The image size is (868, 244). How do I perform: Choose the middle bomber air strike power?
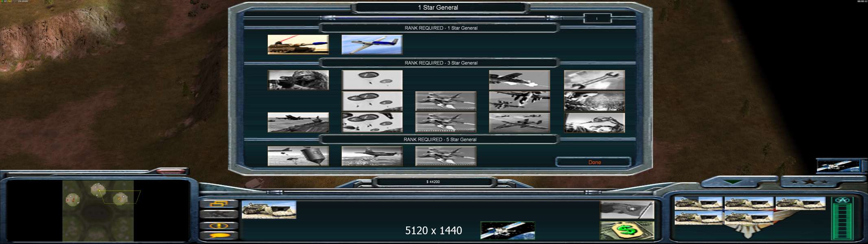pyautogui.click(x=519, y=101)
